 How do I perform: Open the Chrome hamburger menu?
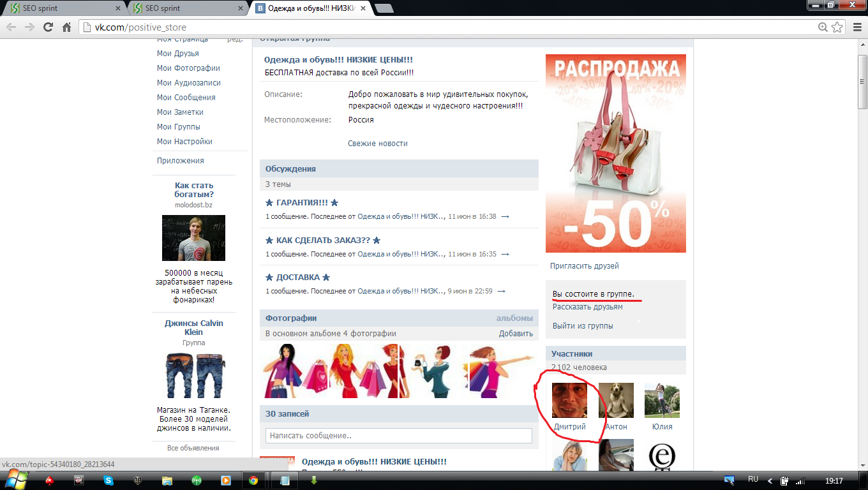point(856,27)
